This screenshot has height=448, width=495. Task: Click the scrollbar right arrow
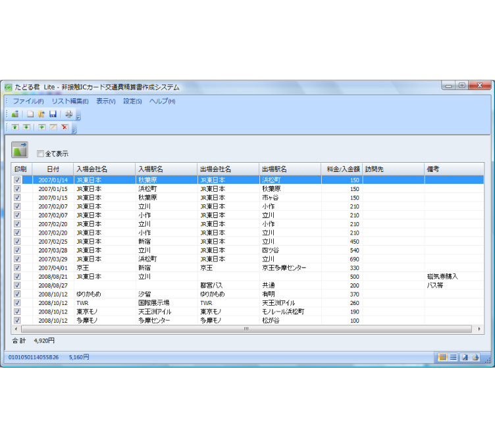(x=479, y=329)
